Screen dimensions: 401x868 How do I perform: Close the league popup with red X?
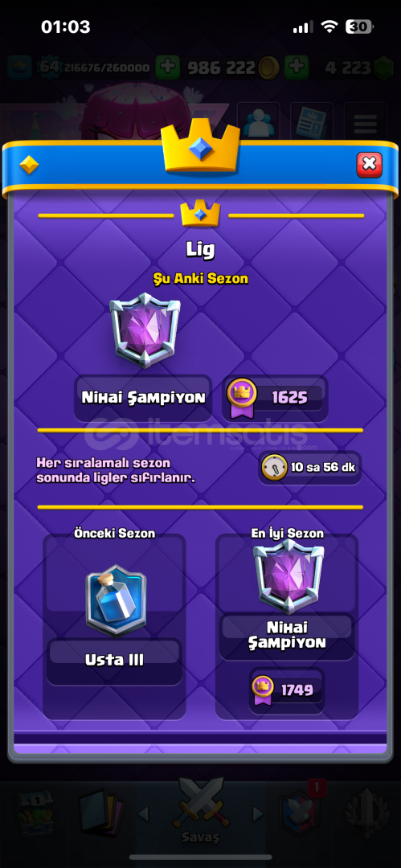369,165
